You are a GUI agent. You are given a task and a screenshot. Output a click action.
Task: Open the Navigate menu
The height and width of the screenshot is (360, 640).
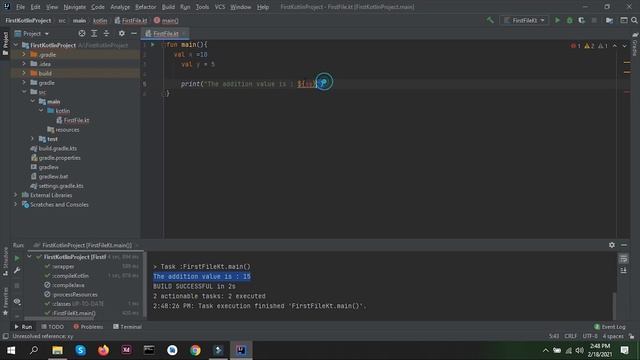point(75,7)
